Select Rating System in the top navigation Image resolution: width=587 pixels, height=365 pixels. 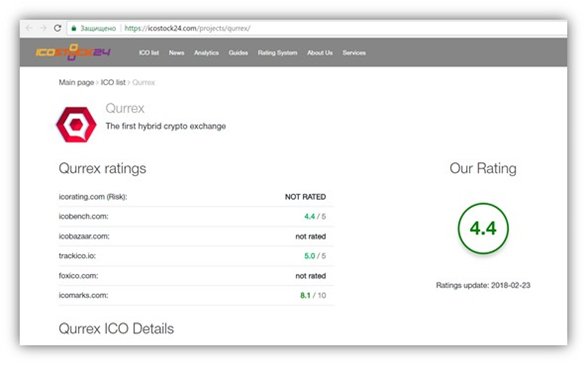277,53
